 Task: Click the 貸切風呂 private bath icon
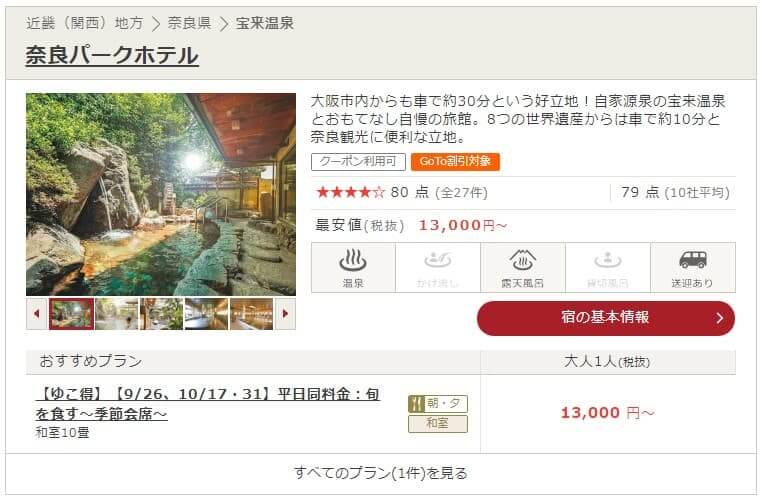coord(607,267)
